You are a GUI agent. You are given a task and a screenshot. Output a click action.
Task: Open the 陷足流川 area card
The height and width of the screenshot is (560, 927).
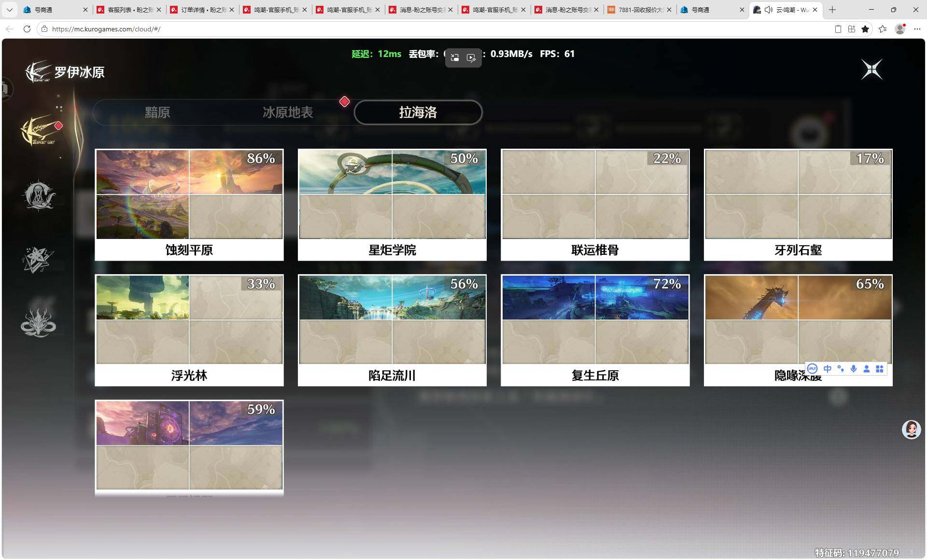(392, 330)
